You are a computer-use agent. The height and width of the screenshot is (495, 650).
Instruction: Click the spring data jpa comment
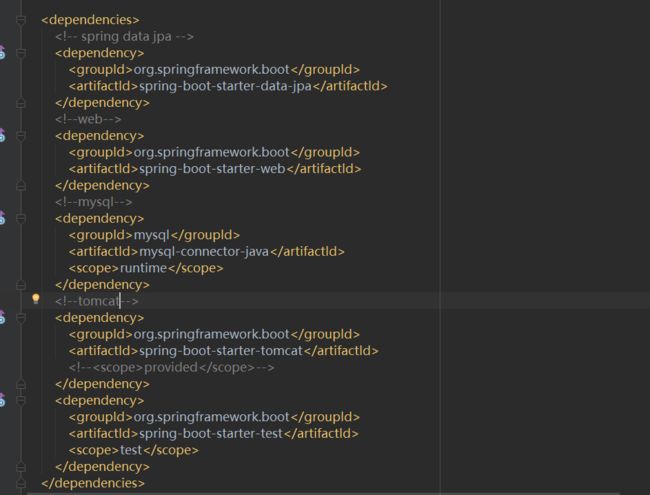(124, 36)
